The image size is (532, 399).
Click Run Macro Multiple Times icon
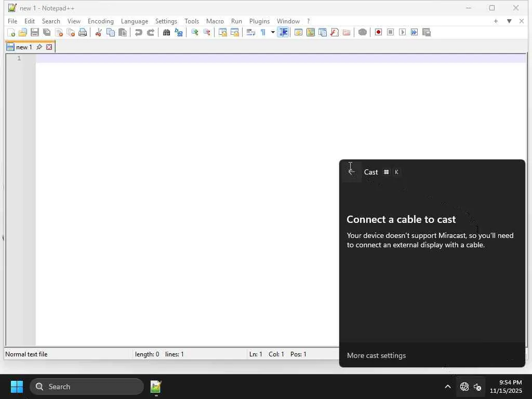click(x=414, y=32)
